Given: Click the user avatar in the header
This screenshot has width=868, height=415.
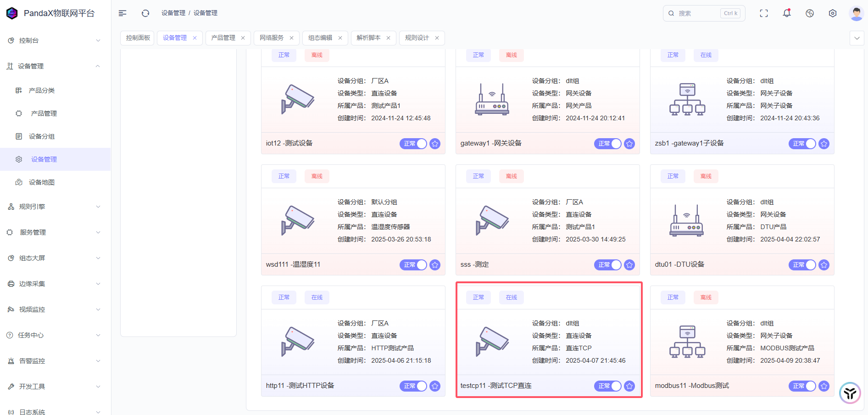Looking at the screenshot, I should 856,13.
